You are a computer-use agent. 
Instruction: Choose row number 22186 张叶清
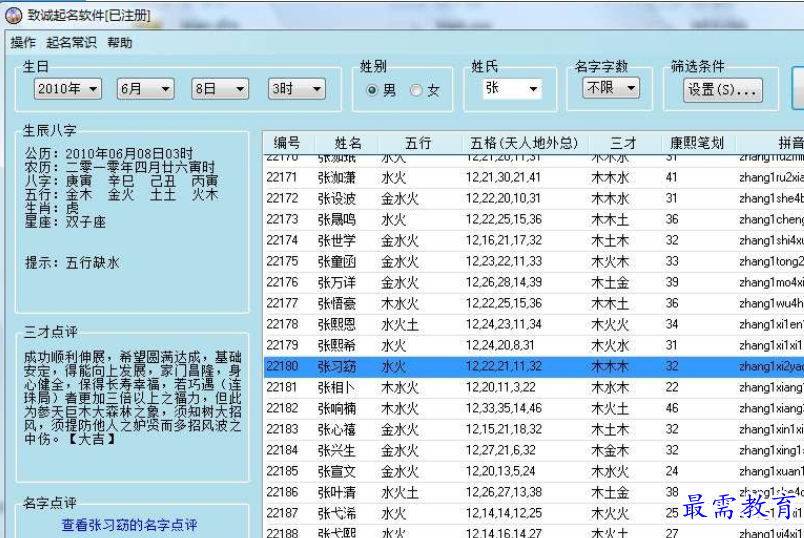tap(336, 492)
